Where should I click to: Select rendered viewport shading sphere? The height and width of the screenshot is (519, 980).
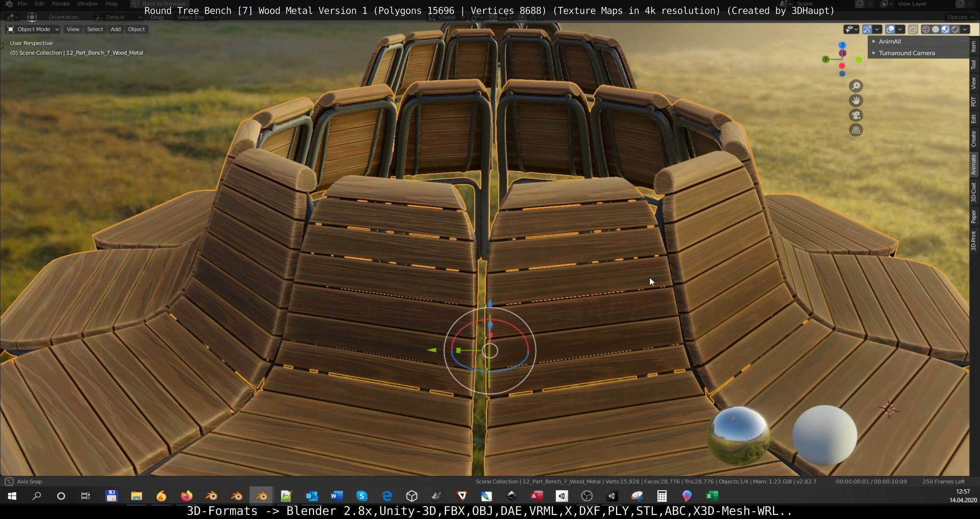955,29
